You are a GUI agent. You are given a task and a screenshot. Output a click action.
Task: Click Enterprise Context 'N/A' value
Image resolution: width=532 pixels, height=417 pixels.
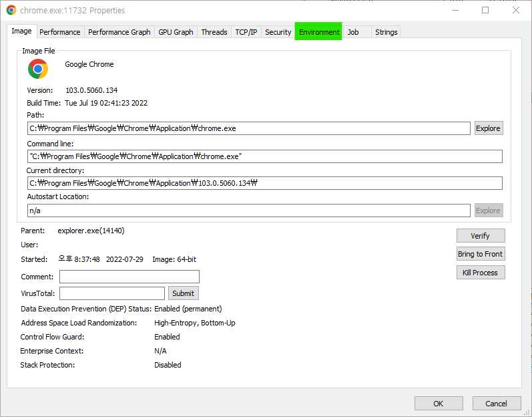click(160, 351)
